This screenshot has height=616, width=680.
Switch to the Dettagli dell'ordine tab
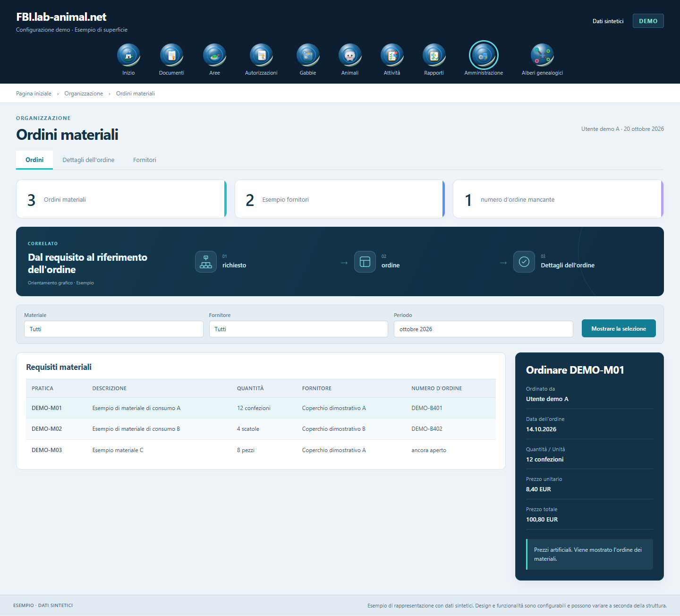click(88, 160)
